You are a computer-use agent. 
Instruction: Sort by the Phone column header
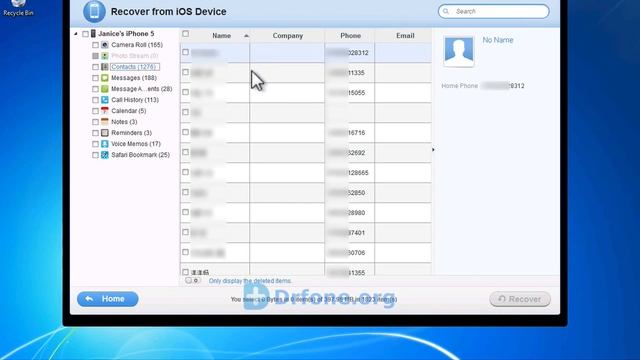[351, 36]
